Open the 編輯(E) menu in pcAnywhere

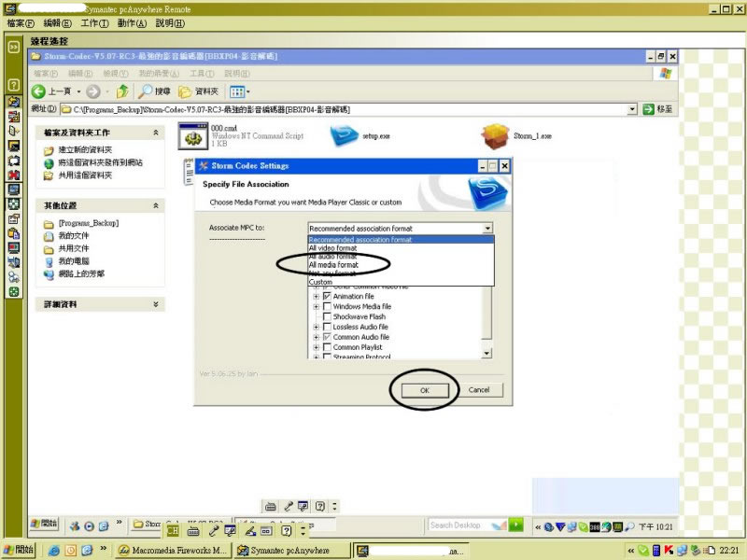57,22
